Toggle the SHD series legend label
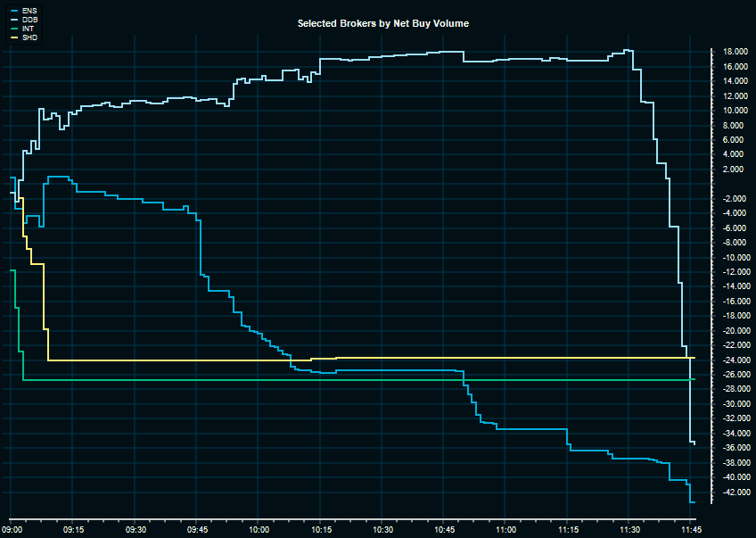Screen dimensions: 756x538 click(29, 37)
